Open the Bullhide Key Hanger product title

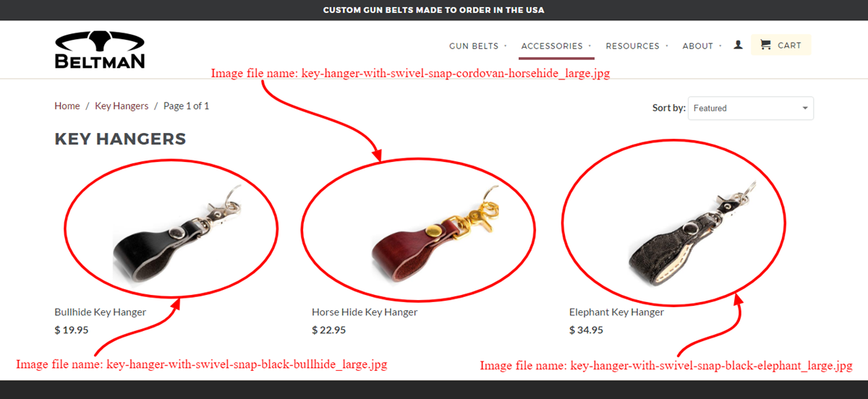(x=101, y=312)
